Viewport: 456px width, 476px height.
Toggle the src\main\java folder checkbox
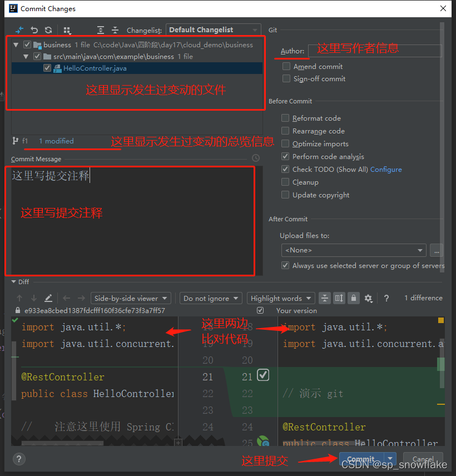tap(37, 56)
